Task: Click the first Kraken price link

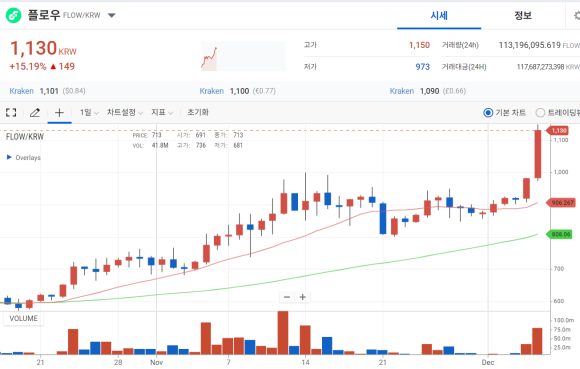Action: click(47, 91)
